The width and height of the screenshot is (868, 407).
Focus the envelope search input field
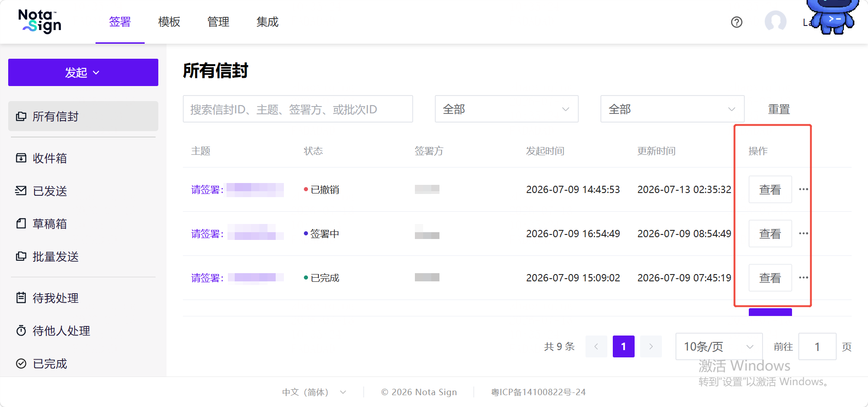298,109
